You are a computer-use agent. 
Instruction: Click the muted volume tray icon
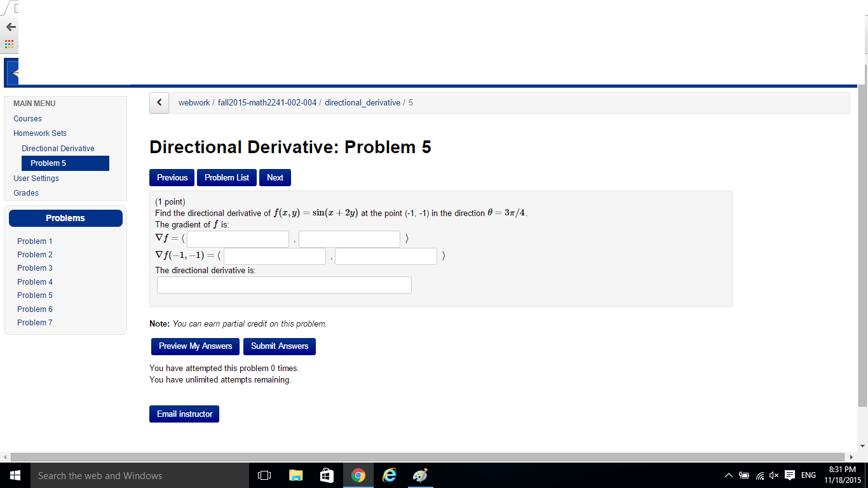pyautogui.click(x=773, y=475)
